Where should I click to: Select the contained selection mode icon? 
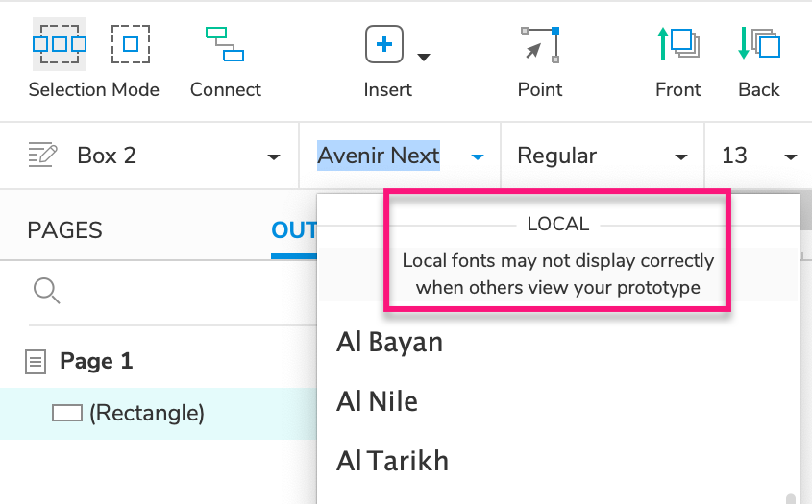131,44
